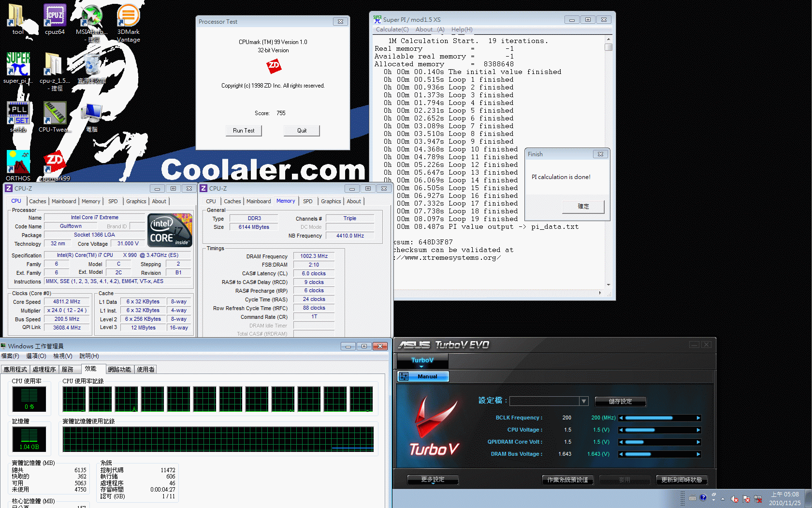Open the About tab in left CPU-Z
Image resolution: width=812 pixels, height=508 pixels.
[159, 201]
